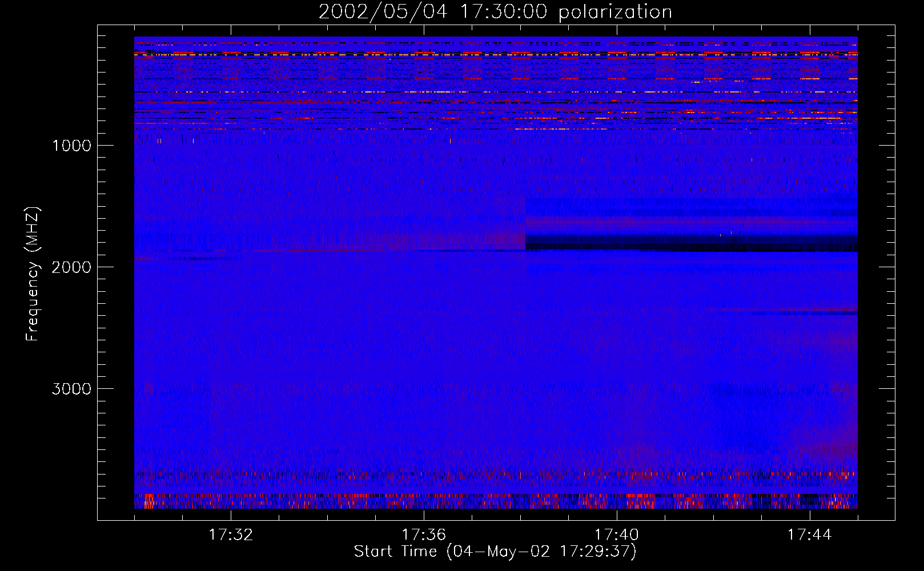Screen dimensions: 924x571
Task: Click the 17:40 time tick label
Action: pos(617,535)
